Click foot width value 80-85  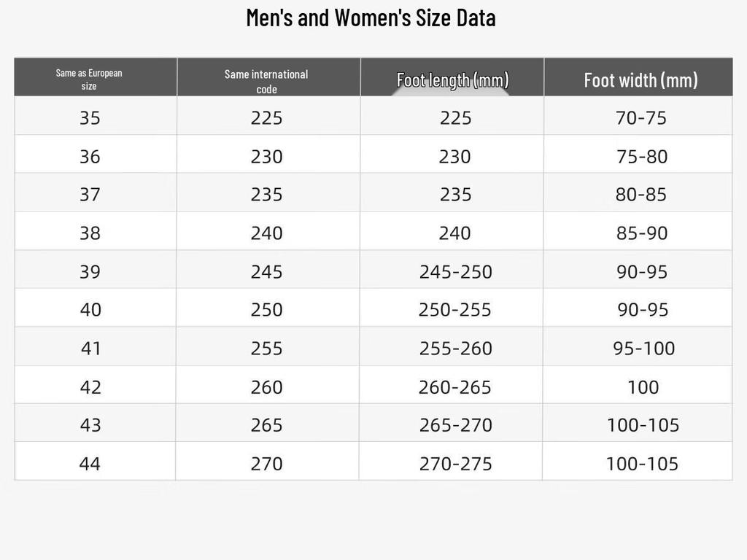coord(640,194)
